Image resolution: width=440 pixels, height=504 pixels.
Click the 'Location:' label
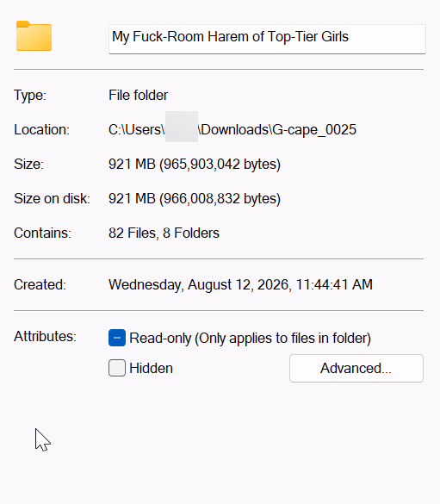coord(41,130)
